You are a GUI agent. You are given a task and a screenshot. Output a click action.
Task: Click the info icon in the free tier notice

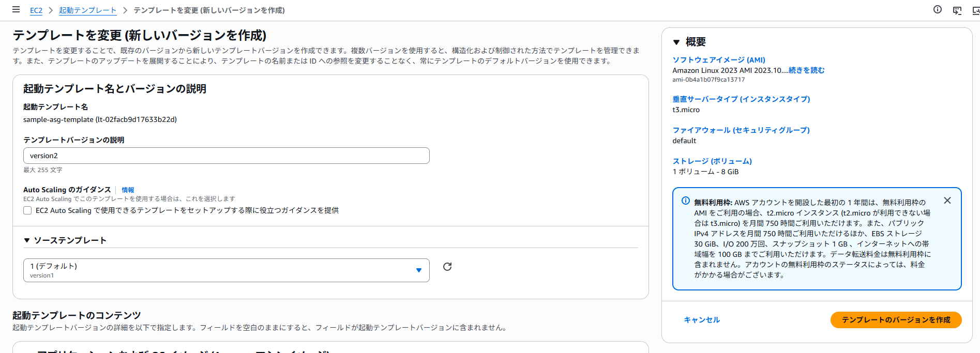[x=686, y=201]
